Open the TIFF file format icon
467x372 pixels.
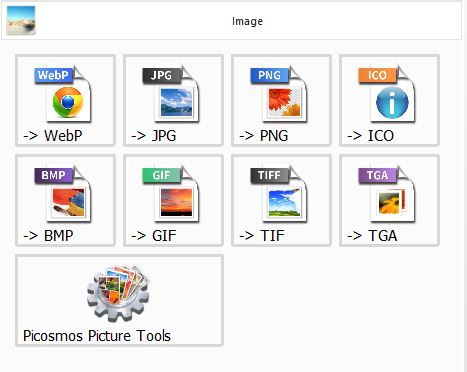[x=279, y=194]
